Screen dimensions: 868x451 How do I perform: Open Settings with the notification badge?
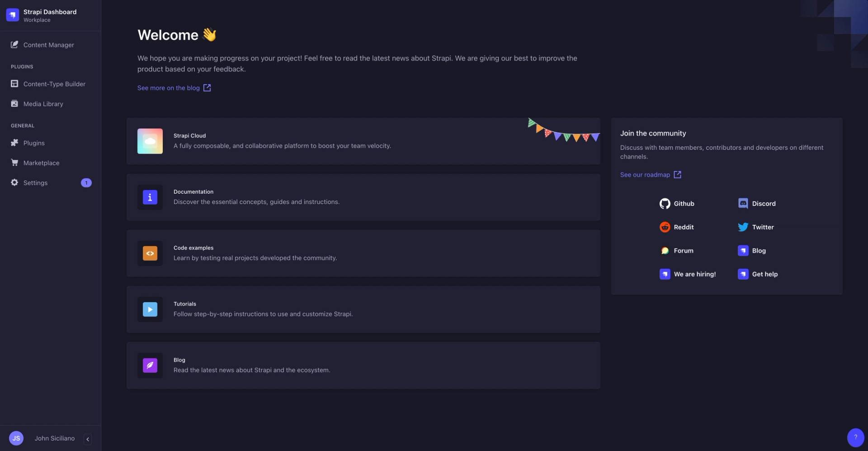[35, 182]
